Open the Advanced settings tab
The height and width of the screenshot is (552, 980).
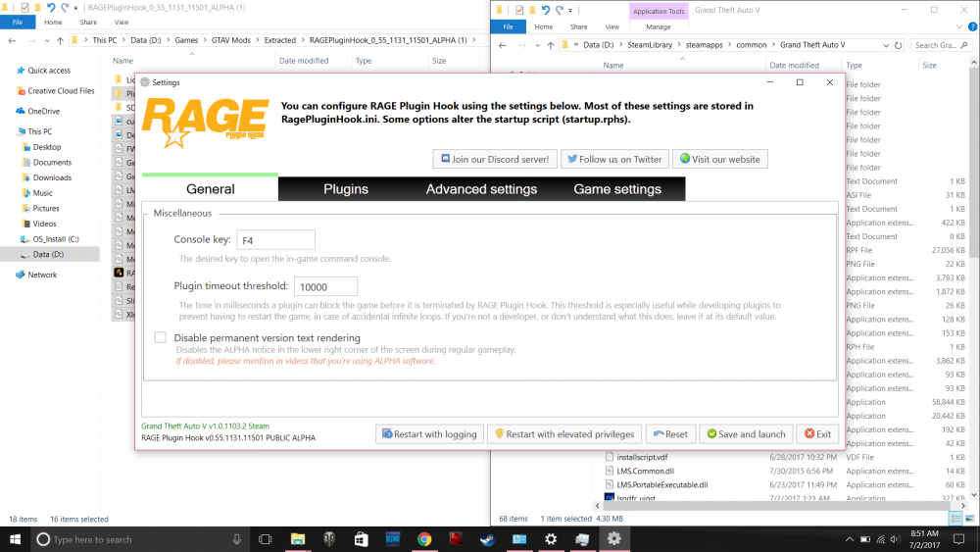tap(481, 189)
